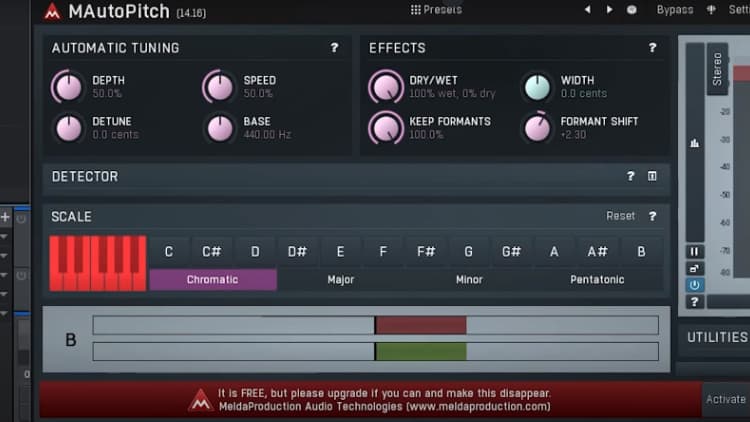This screenshot has height=422, width=750.
Task: Toggle note A# in the scale
Action: click(x=597, y=252)
